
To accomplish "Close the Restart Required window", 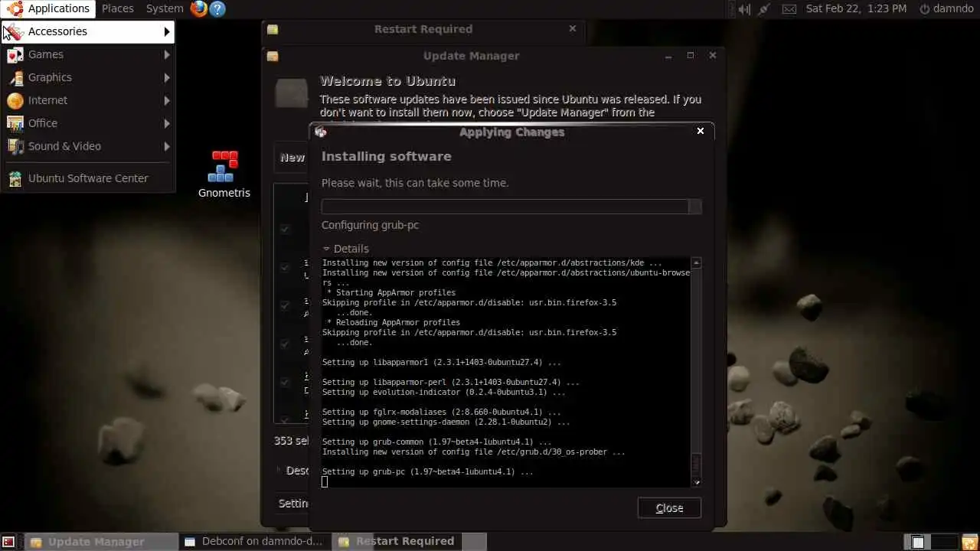I will tap(572, 28).
